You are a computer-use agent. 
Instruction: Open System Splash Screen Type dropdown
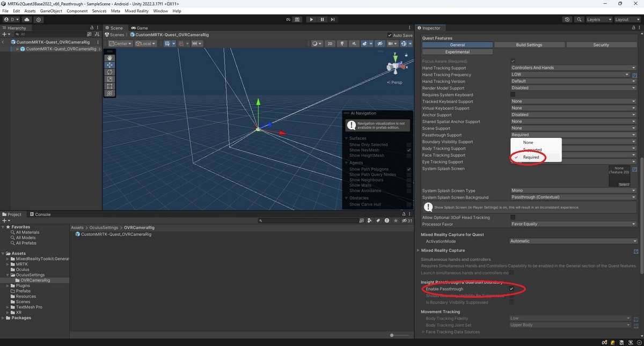click(573, 190)
